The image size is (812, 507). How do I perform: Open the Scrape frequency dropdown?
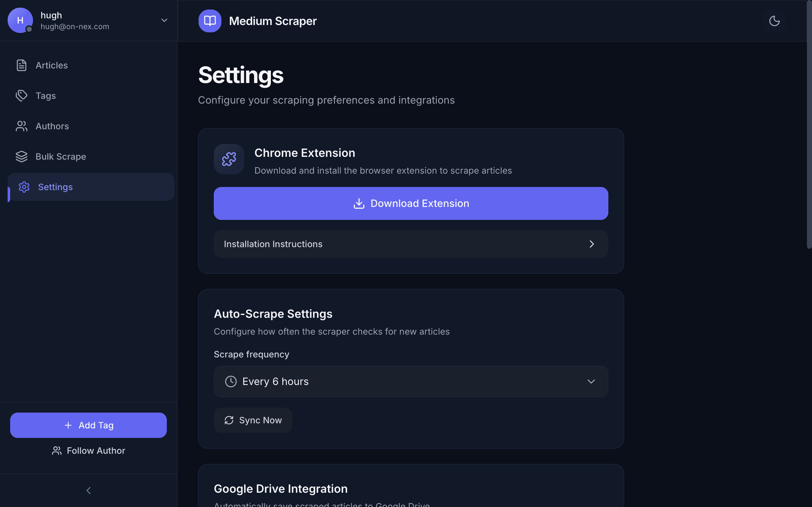click(x=411, y=381)
